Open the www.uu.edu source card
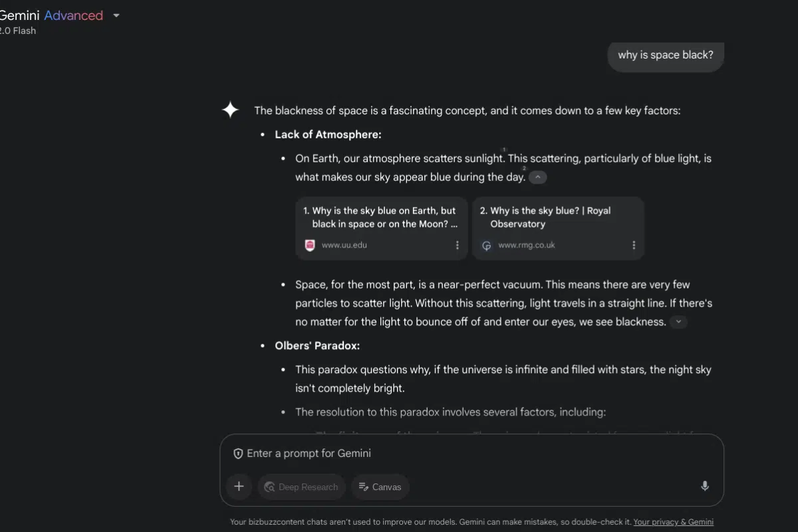The image size is (798, 532). 382,227
